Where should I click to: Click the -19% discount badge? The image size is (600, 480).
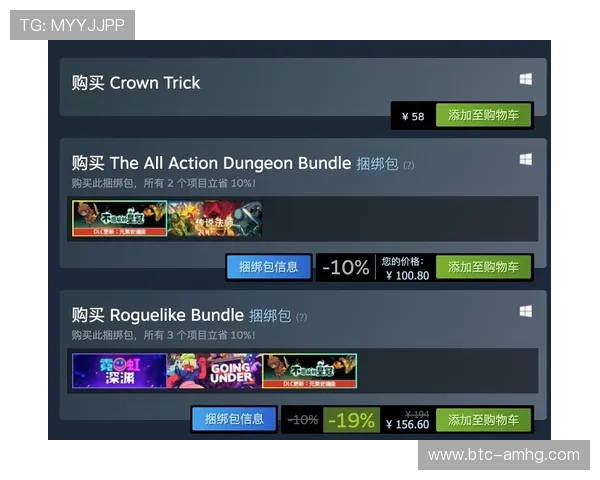coord(351,420)
